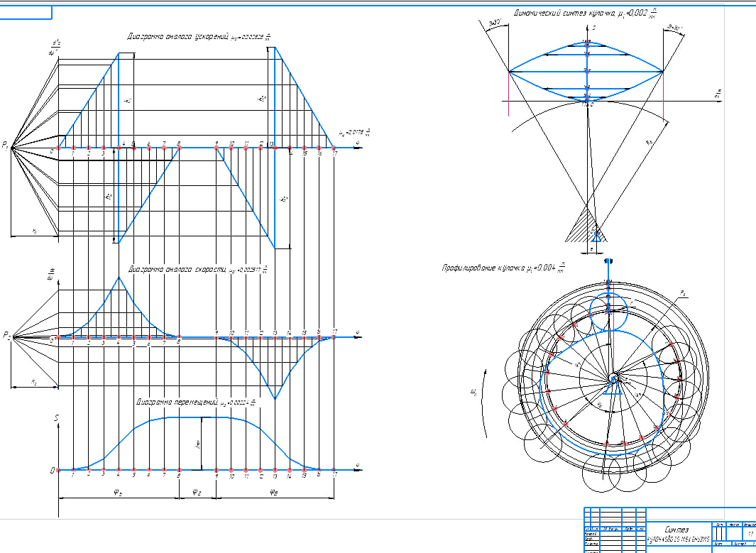Image resolution: width=756 pixels, height=553 pixels.
Task: Select the S axis label of displacement diagram
Action: [x=56, y=418]
